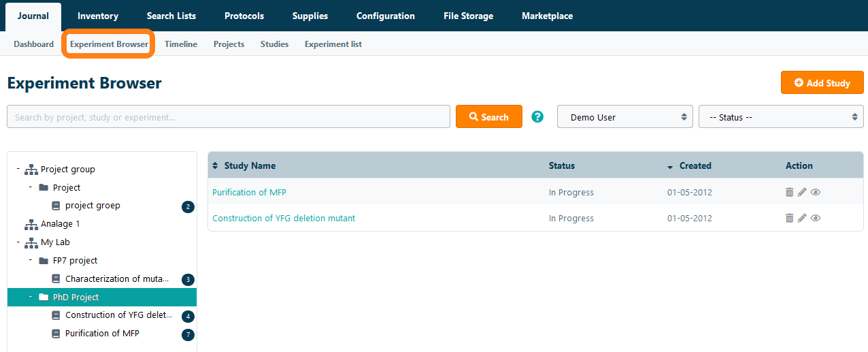868x352 pixels.
Task: Delete the Purification of MFP study
Action: click(789, 193)
